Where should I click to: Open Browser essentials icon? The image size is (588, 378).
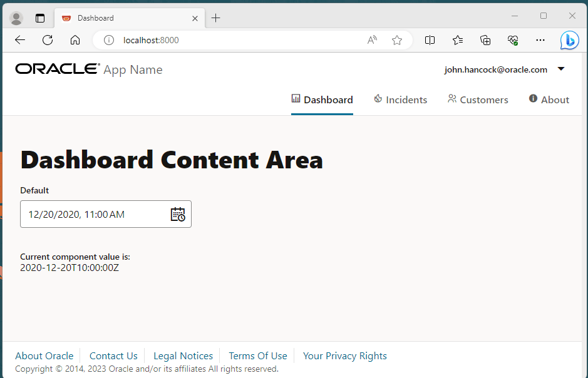513,40
